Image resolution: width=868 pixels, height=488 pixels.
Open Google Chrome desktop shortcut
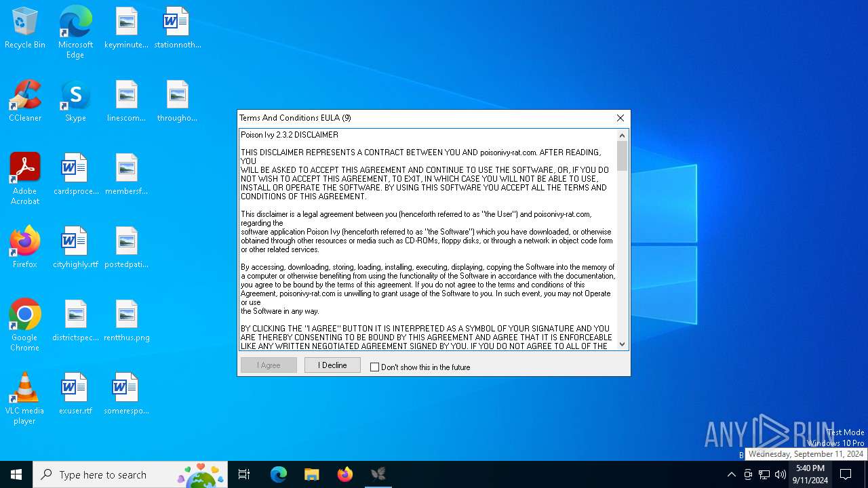coord(25,325)
